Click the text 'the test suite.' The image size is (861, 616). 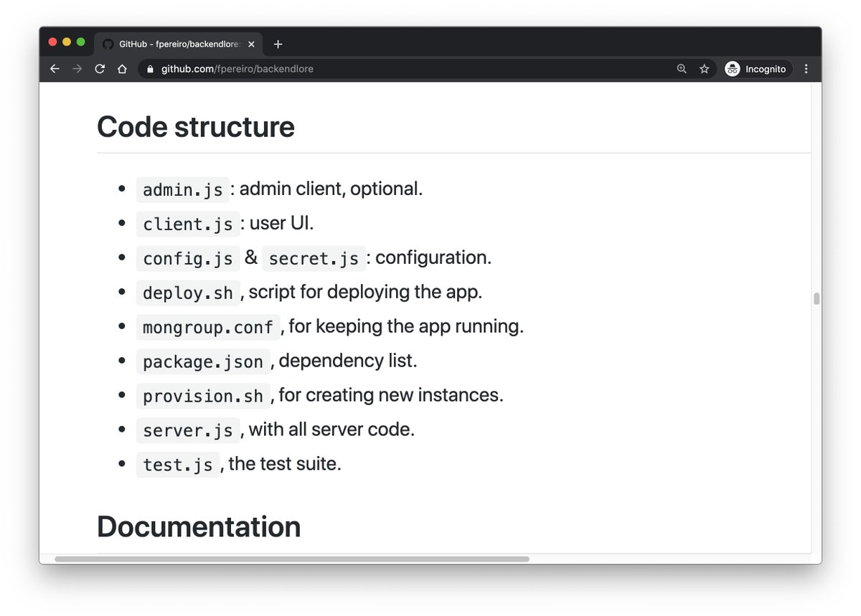point(285,465)
